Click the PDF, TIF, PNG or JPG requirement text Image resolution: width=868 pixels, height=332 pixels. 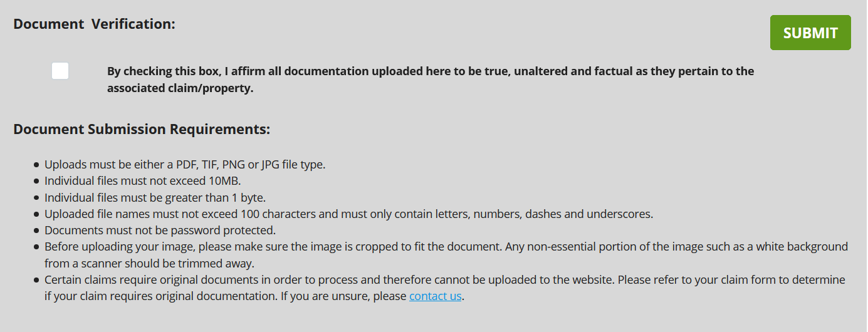point(185,165)
